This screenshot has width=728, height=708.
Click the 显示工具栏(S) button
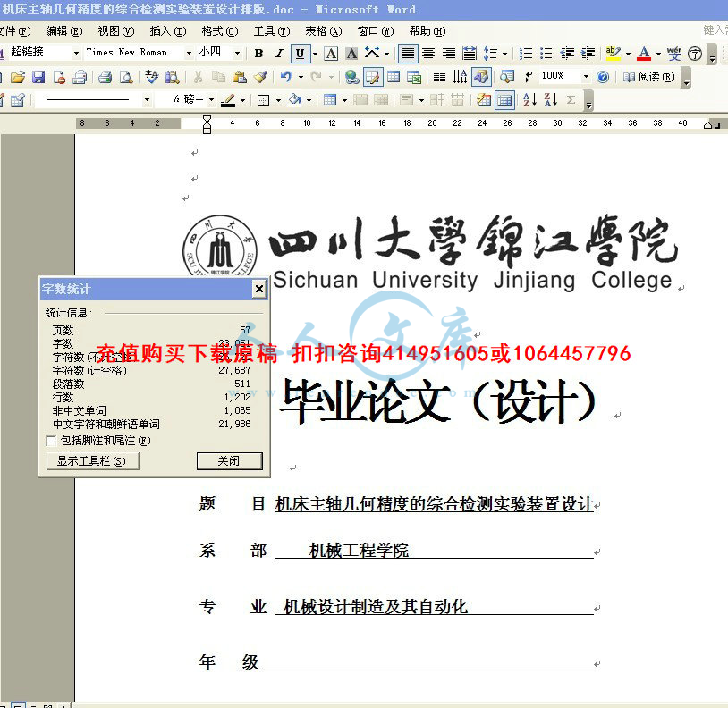tap(92, 461)
